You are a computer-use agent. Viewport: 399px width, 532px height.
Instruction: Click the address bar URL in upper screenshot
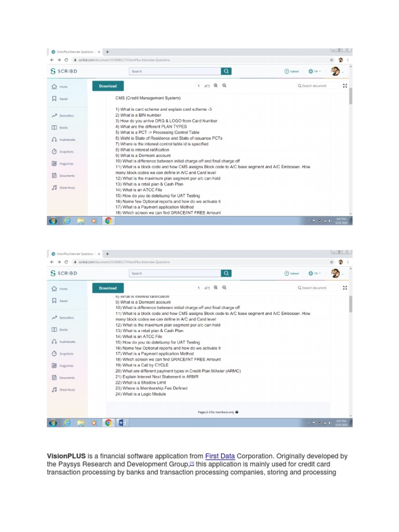(124, 60)
